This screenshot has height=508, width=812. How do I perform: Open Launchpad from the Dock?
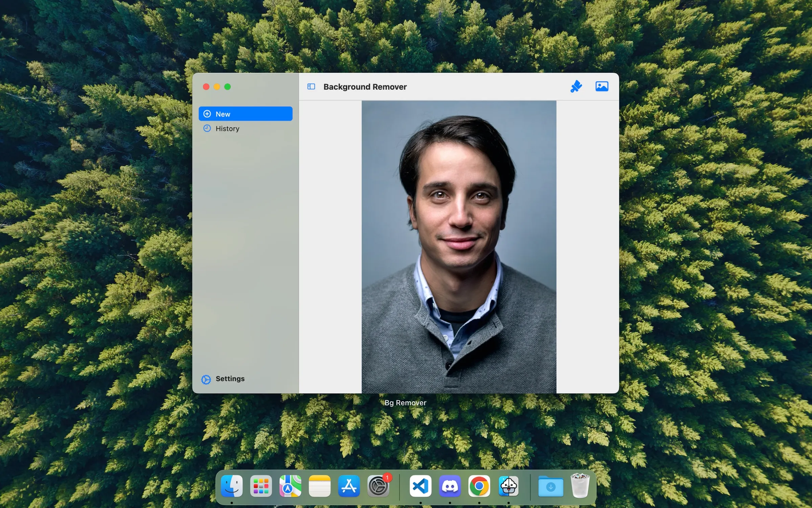[x=261, y=487]
